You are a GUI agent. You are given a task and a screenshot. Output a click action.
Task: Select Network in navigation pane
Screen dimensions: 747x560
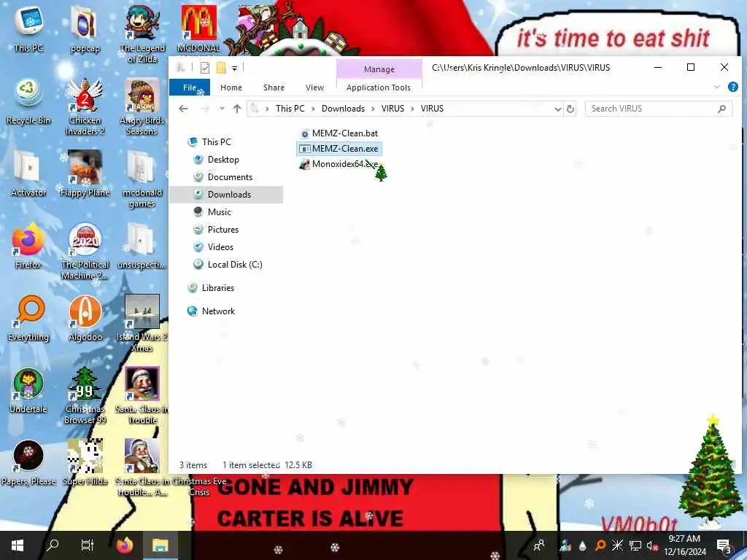pos(218,311)
